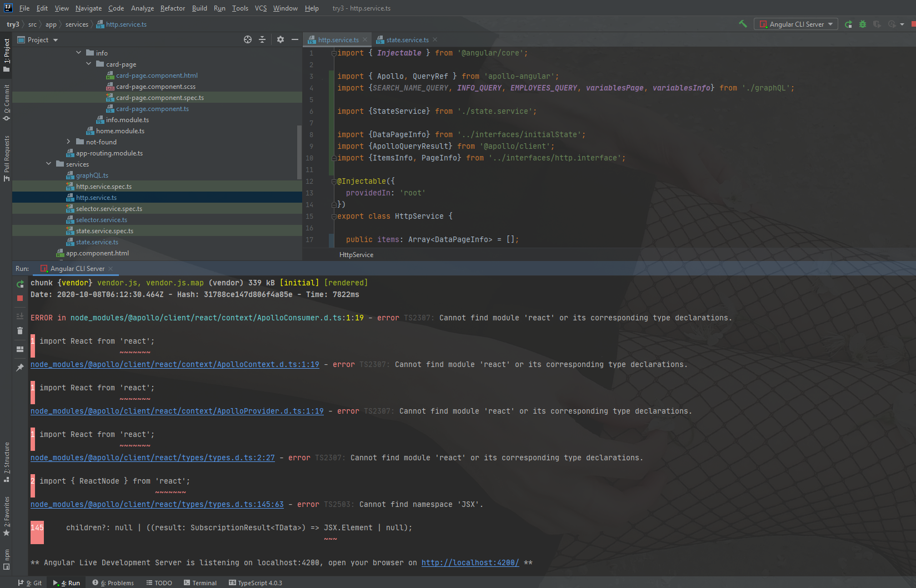Open the TODO tool window button
916x588 pixels.
point(159,582)
